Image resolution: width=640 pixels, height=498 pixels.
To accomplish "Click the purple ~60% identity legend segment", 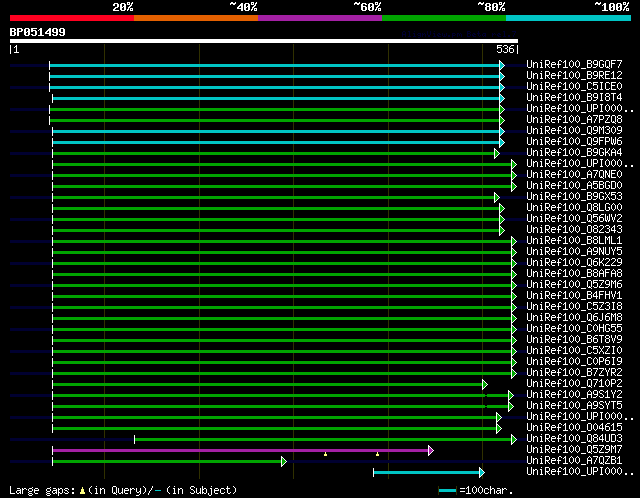I will tap(319, 17).
